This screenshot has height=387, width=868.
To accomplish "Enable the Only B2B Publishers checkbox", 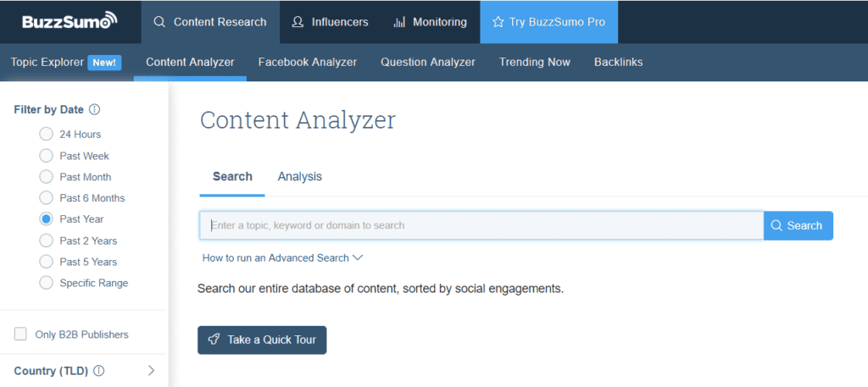I will click(x=20, y=334).
